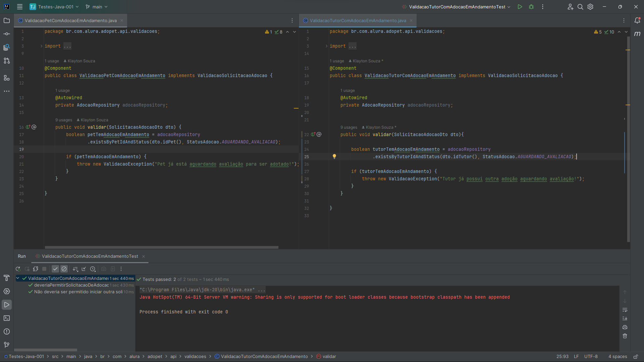Open the Problems tool window
The image size is (644, 362).
coord(6,331)
